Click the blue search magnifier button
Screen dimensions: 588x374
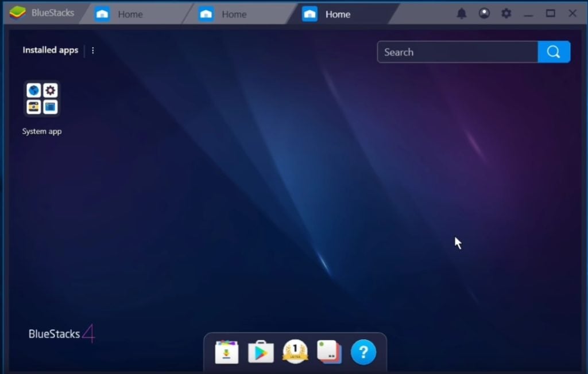553,52
